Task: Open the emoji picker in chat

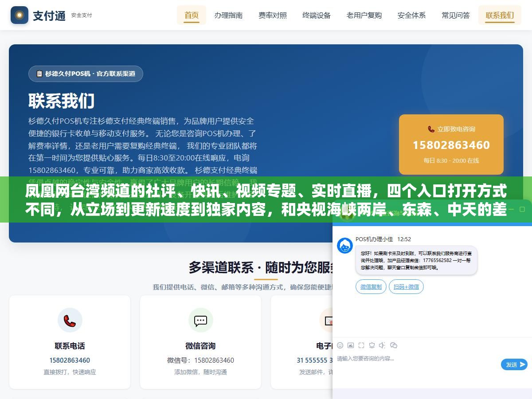Action: (340, 345)
